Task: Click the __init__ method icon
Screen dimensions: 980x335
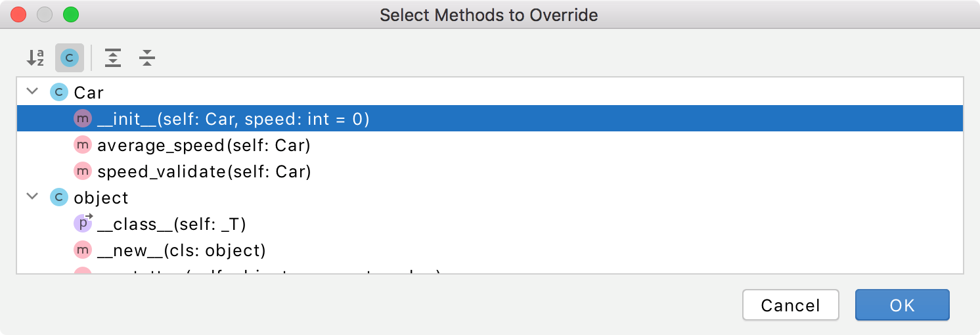Action: (83, 119)
